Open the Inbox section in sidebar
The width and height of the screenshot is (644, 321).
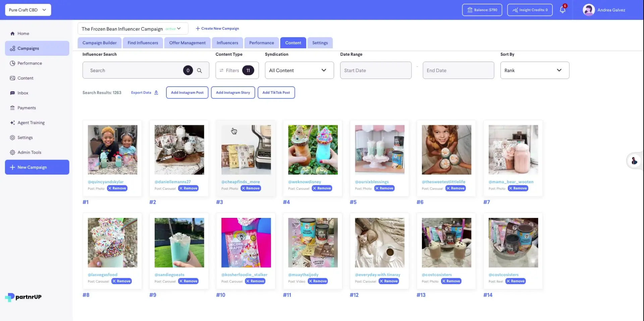pos(22,93)
